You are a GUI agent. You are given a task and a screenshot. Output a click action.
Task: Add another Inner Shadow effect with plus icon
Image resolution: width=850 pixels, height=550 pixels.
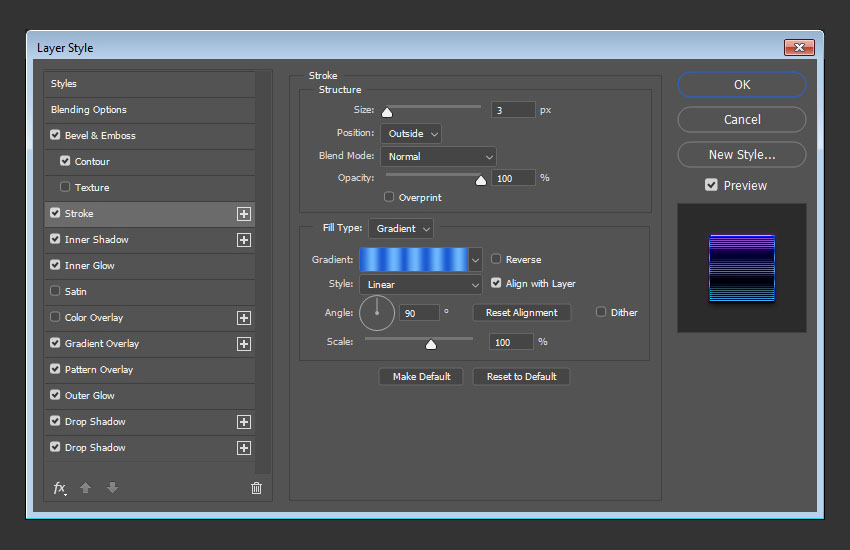(x=243, y=240)
